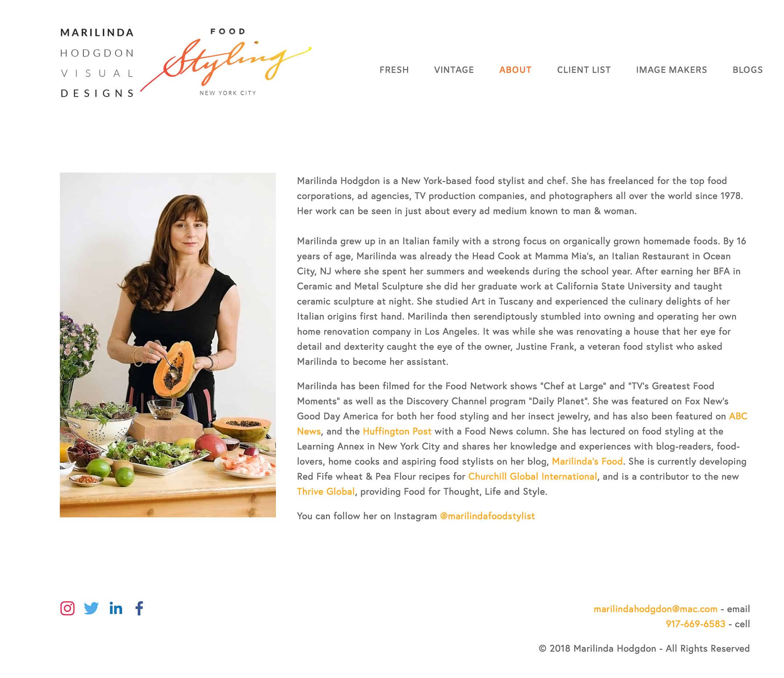Open the VINTAGE navigation item
The image size is (784, 678).
[454, 70]
